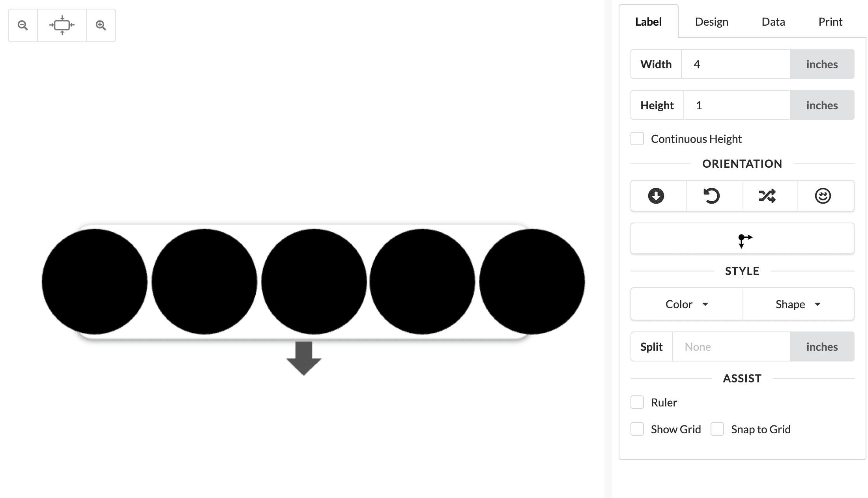Select the down-arrow orientation icon

tap(656, 196)
